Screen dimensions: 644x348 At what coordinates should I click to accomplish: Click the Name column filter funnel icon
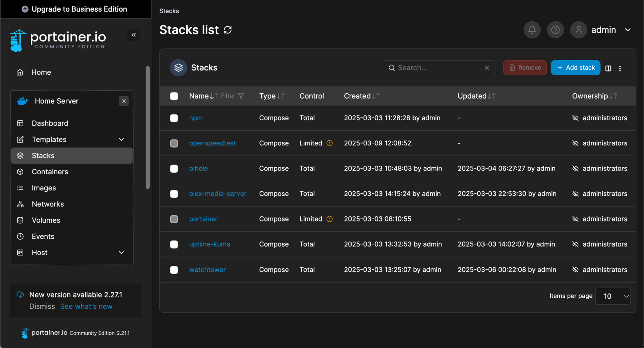241,96
